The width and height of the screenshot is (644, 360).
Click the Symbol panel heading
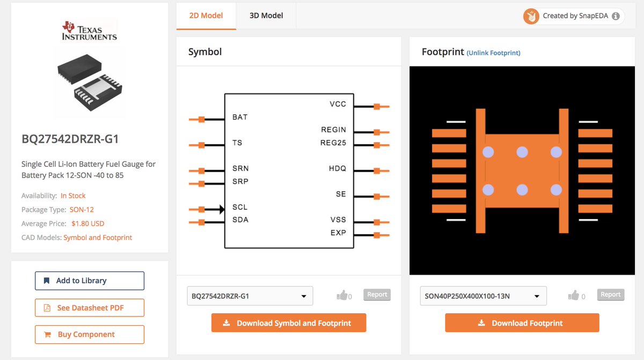pyautogui.click(x=205, y=52)
